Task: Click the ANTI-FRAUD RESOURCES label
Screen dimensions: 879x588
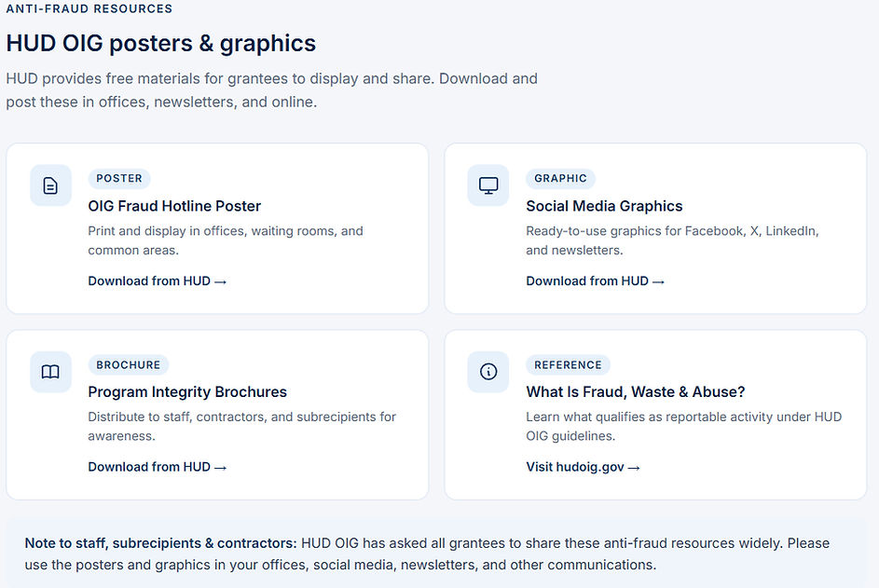Action: [x=89, y=9]
